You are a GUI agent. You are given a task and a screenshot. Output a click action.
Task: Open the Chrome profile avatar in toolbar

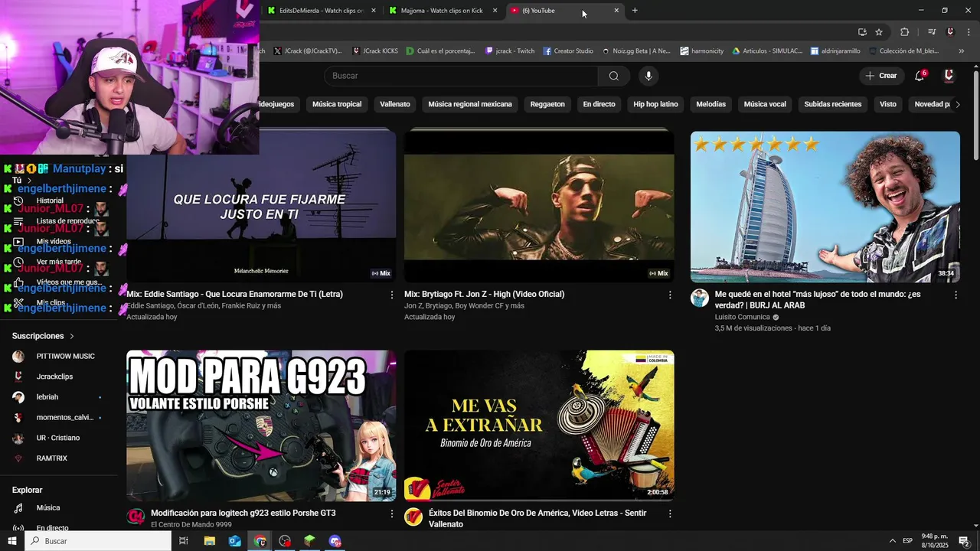coord(950,32)
